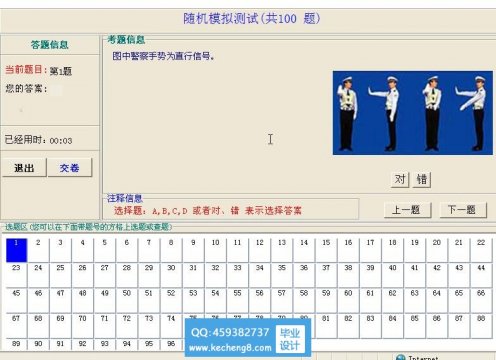Jump to question 88 cell
Image resolution: width=496 pixels, height=360 pixels.
click(481, 326)
